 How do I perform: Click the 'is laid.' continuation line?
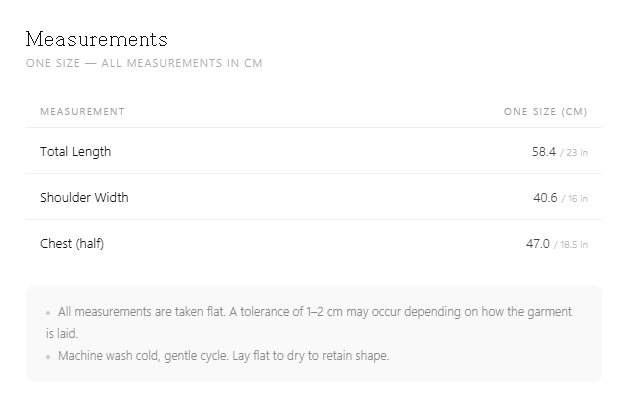click(62, 334)
